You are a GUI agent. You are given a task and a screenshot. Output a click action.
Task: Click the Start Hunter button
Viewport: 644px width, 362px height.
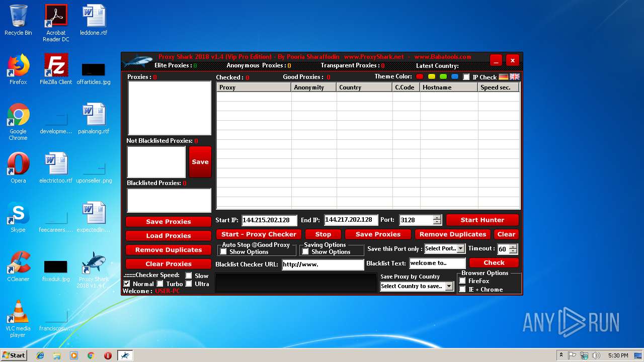[x=482, y=220]
